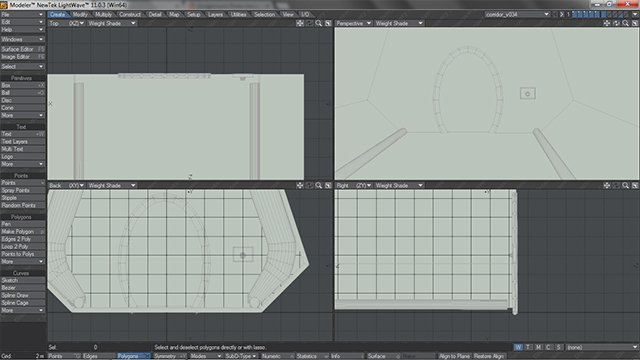640x360 pixels.
Task: Click the Right viewport pan icon
Action: pyautogui.click(x=607, y=185)
